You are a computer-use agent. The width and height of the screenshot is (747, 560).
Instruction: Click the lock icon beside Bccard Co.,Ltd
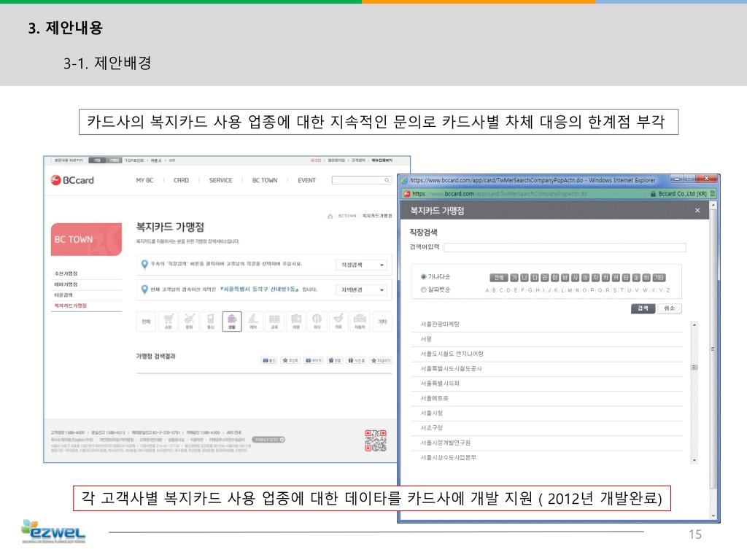(x=653, y=194)
